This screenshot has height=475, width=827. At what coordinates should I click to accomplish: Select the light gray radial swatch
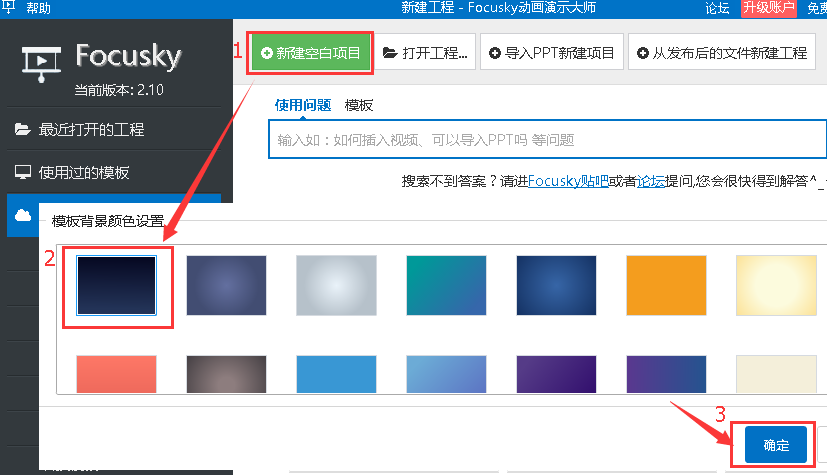click(336, 285)
